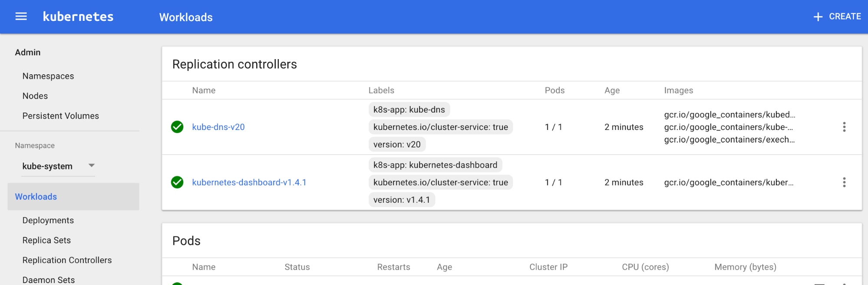Click the Admin section heading
The height and width of the screenshot is (285, 868).
(28, 52)
